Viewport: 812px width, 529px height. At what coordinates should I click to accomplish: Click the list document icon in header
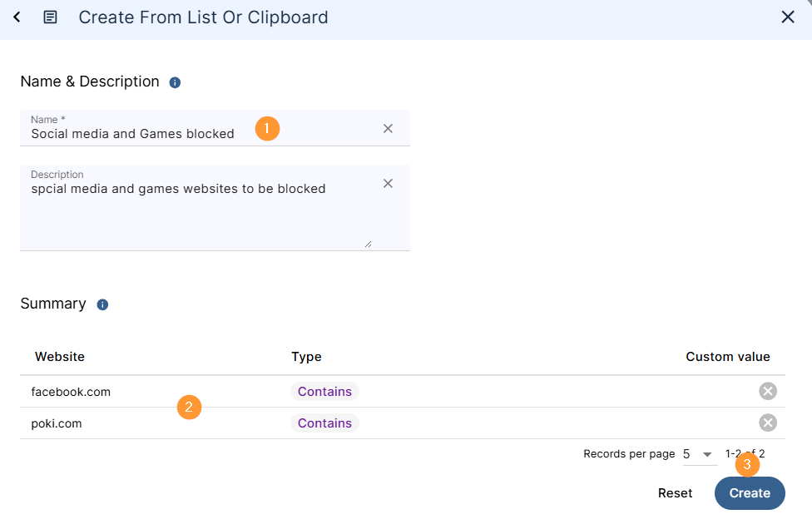click(50, 17)
